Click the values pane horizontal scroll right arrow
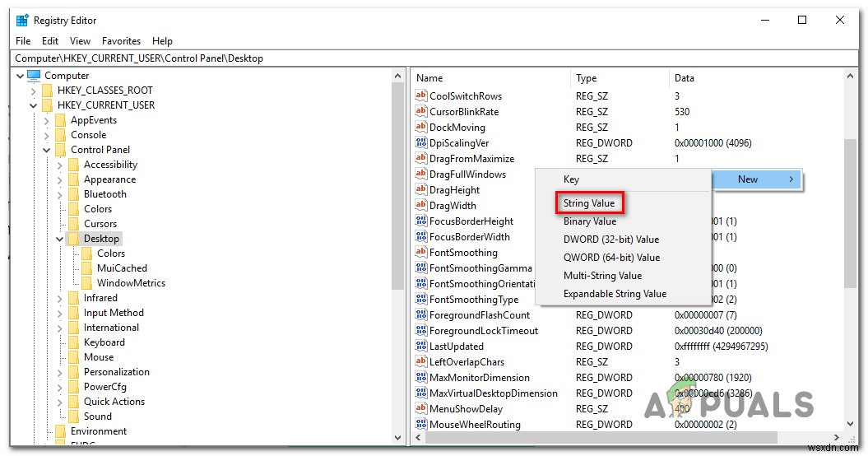Viewport: 868px width, 456px height. tap(837, 438)
